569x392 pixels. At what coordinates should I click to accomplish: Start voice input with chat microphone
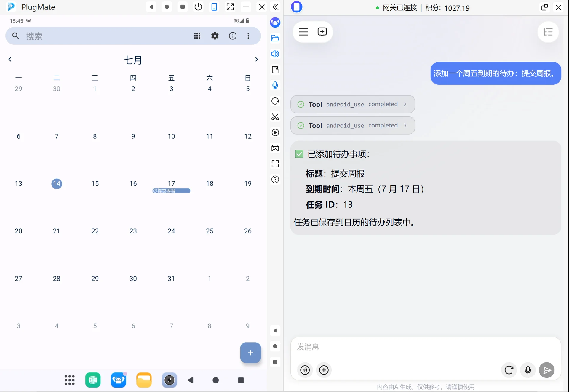(x=528, y=370)
